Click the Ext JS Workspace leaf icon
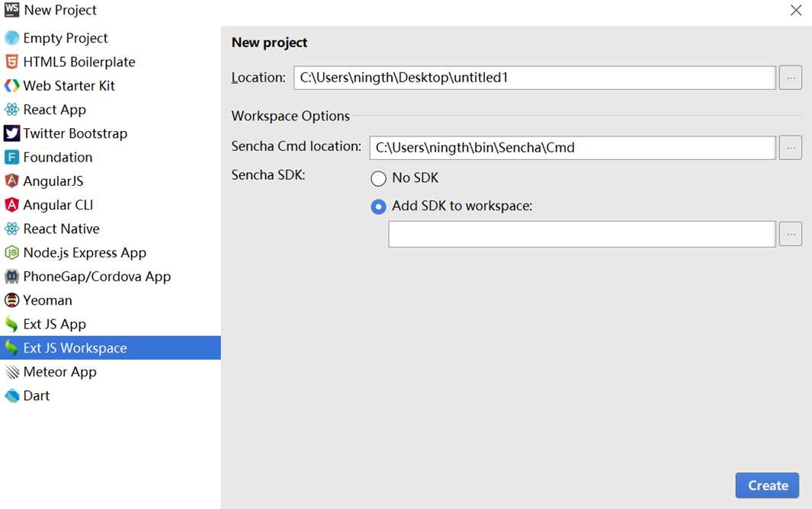Image resolution: width=812 pixels, height=509 pixels. coord(12,347)
